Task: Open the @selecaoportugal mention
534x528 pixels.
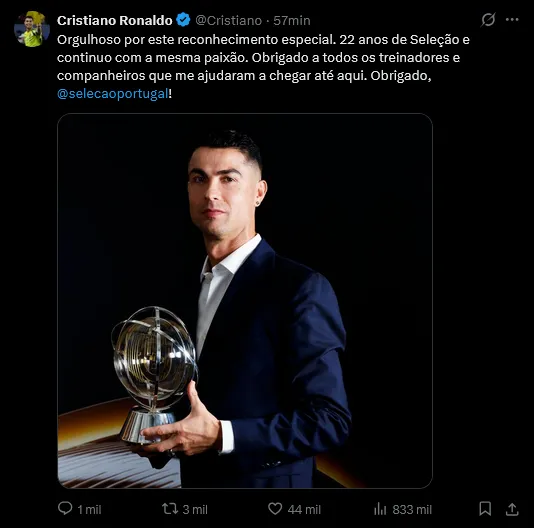Action: (x=113, y=94)
